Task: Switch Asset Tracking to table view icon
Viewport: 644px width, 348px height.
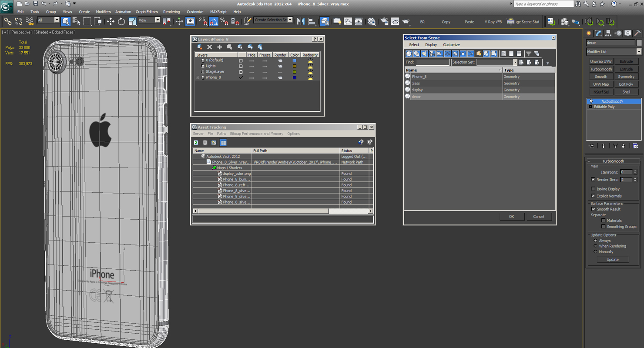Action: [x=223, y=143]
